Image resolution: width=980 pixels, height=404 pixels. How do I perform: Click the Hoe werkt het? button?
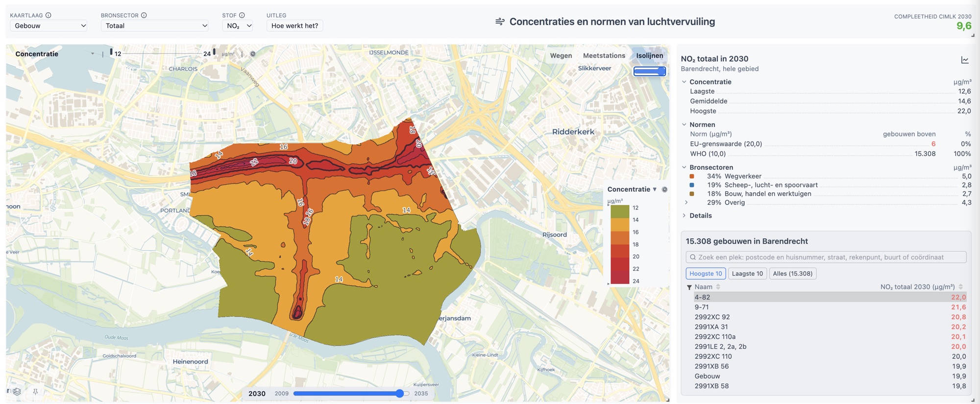pyautogui.click(x=294, y=25)
